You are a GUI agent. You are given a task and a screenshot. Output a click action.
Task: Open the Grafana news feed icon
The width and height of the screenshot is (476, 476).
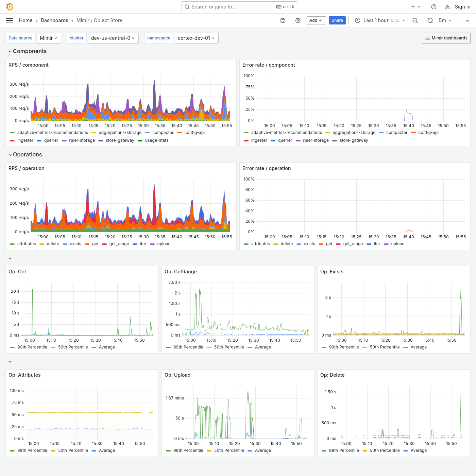coord(447,7)
